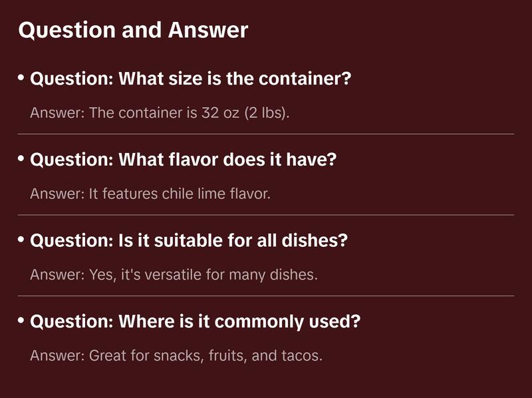Open the "Is it suitable for all dishes?" question

click(189, 241)
